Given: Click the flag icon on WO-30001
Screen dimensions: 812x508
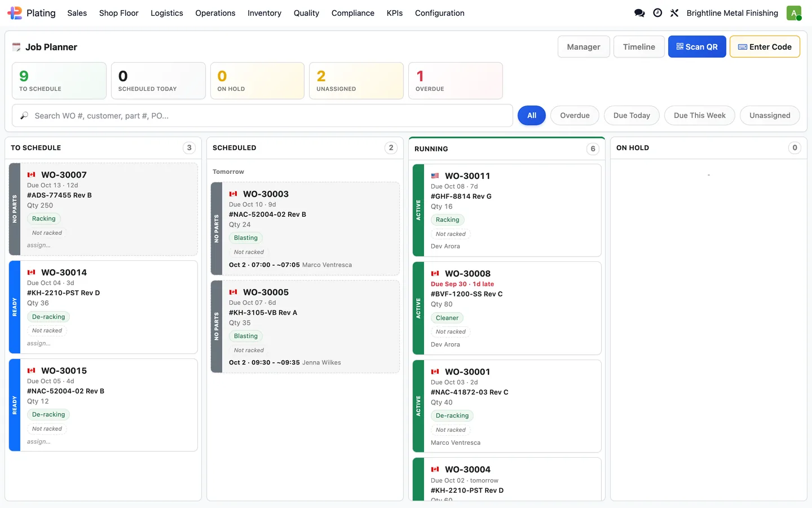Looking at the screenshot, I should pos(435,372).
